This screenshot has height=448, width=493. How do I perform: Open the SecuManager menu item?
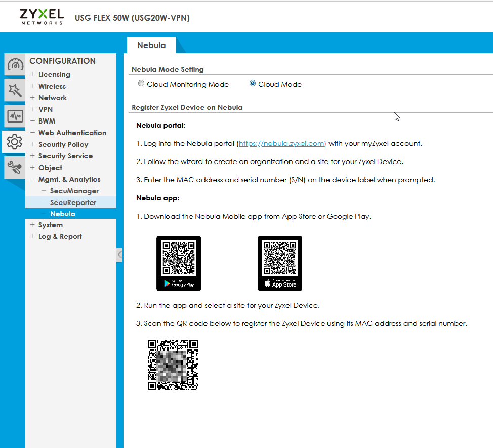click(x=74, y=191)
